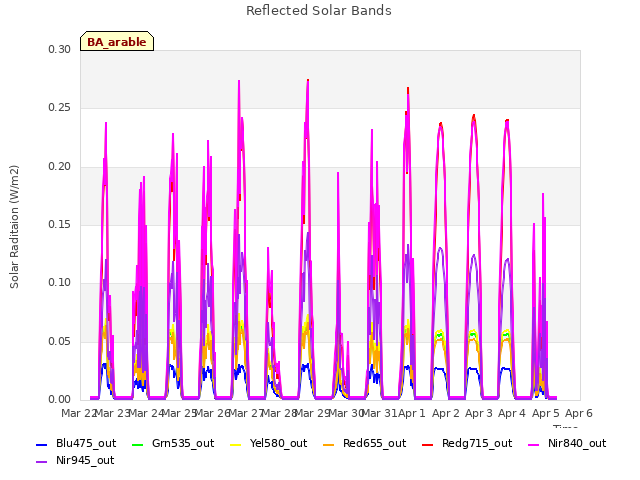The width and height of the screenshot is (640, 480).
Task: Click the 0.05 y-axis tick label
Action: pos(60,341)
